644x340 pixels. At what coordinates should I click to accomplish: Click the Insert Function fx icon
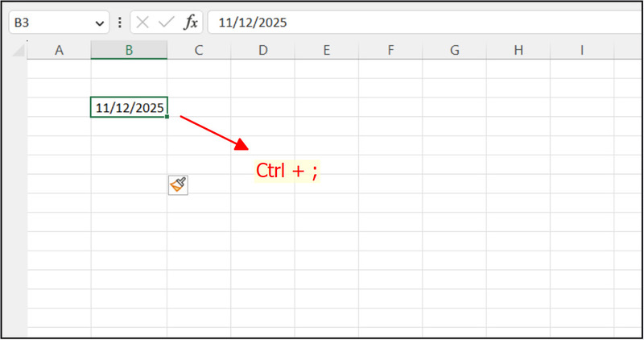(191, 23)
